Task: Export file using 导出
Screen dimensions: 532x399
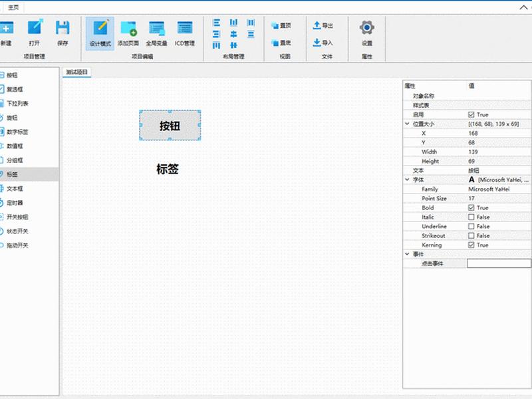Action: (x=323, y=25)
